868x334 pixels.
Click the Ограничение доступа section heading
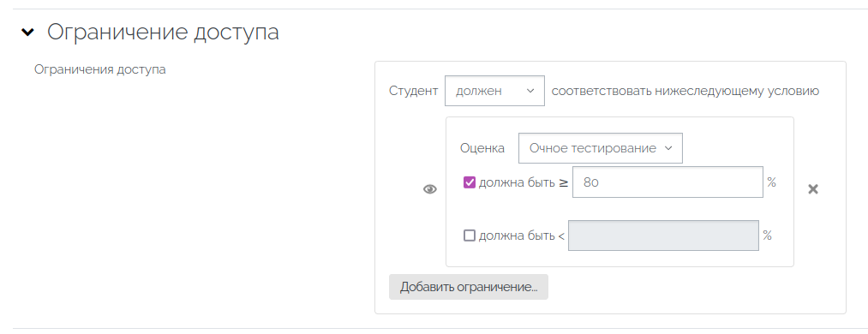163,33
